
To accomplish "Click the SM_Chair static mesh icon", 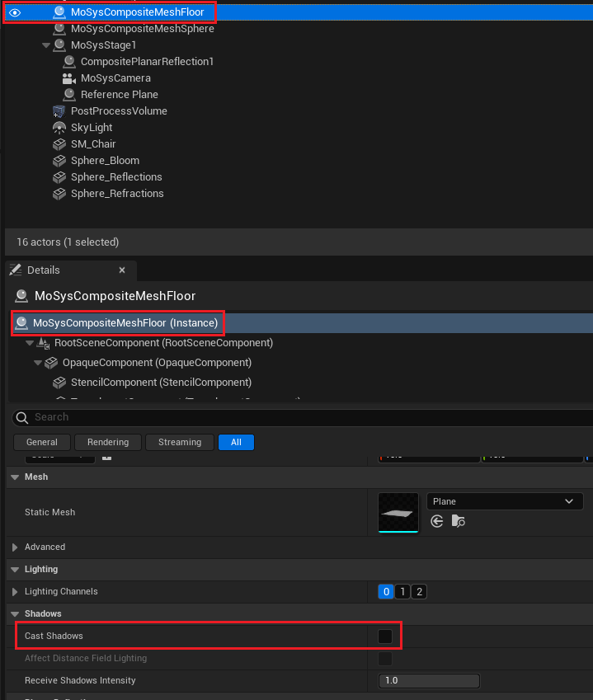I will [59, 144].
